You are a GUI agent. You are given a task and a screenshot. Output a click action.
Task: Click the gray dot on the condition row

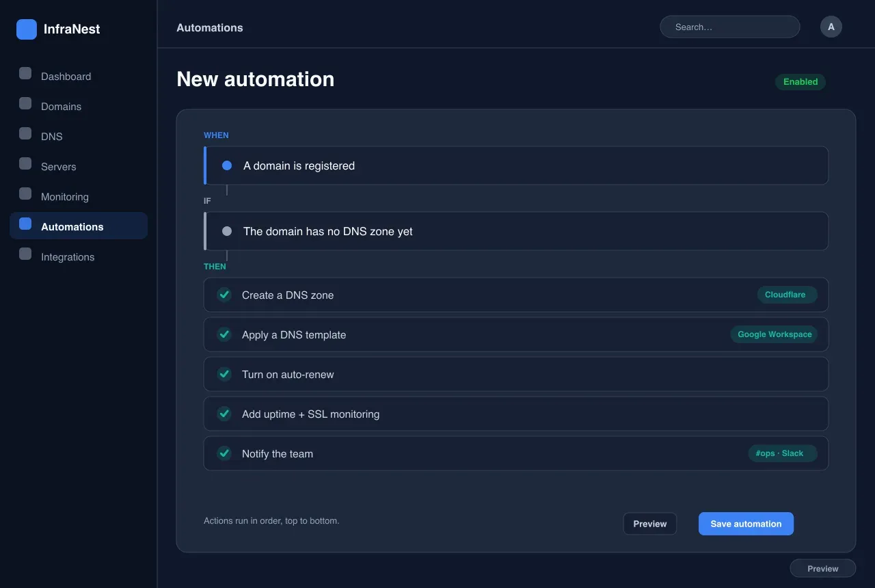227,231
